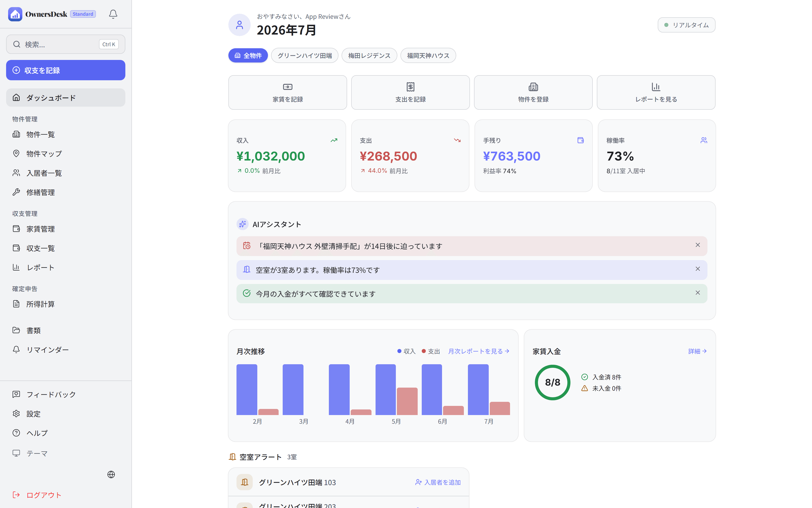Screen dimensions: 812x508
Task: Click the 収入 legend dot in 月次推移
Action: (x=399, y=351)
